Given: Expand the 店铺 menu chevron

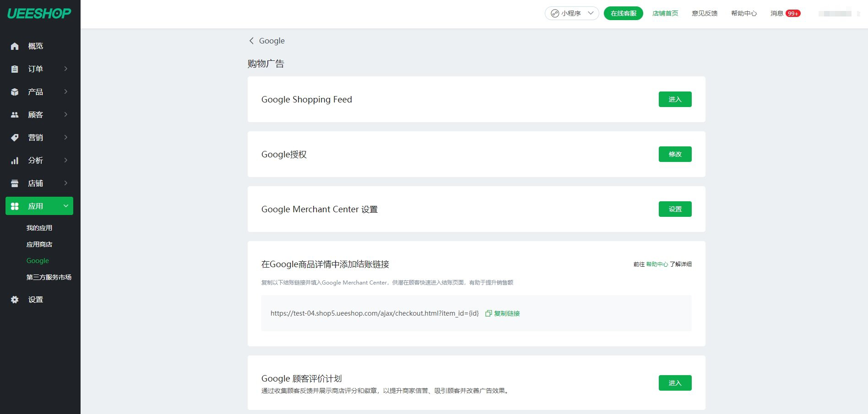Looking at the screenshot, I should (x=66, y=183).
